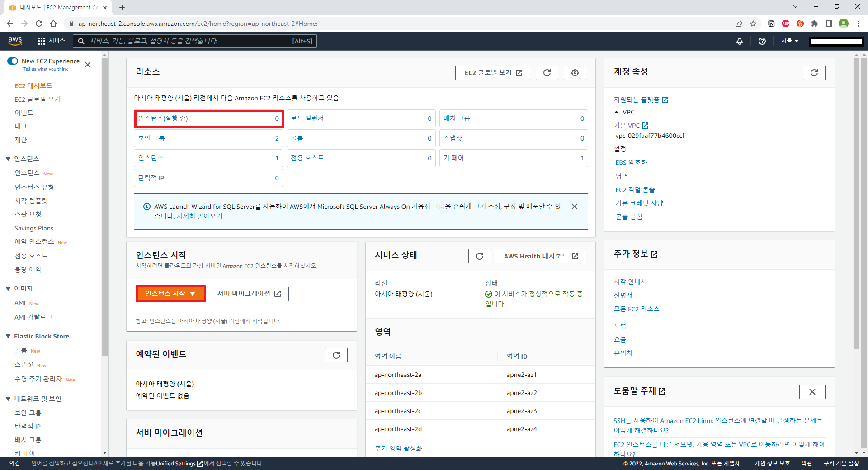
Task: Click 의견 feedback in footer
Action: (x=14, y=463)
